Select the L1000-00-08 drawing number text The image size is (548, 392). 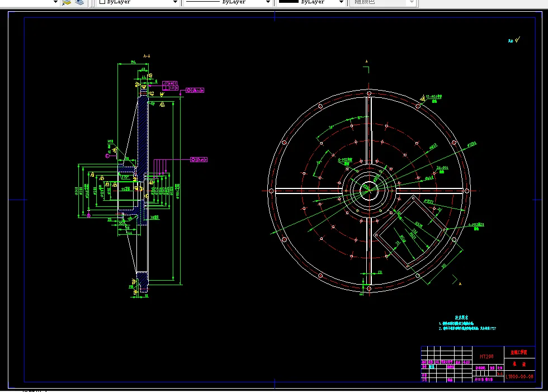[x=519, y=377]
